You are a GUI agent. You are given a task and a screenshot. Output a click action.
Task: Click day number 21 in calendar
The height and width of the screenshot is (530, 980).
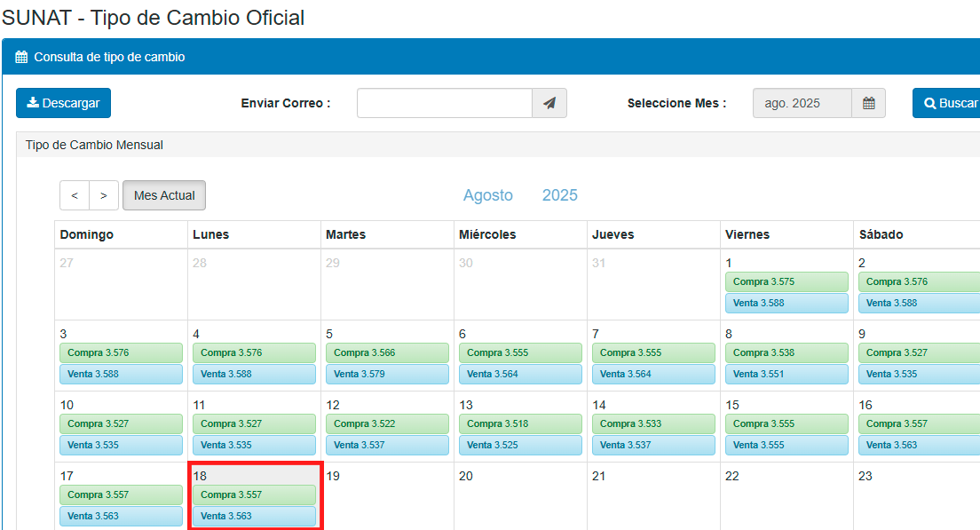tap(599, 476)
